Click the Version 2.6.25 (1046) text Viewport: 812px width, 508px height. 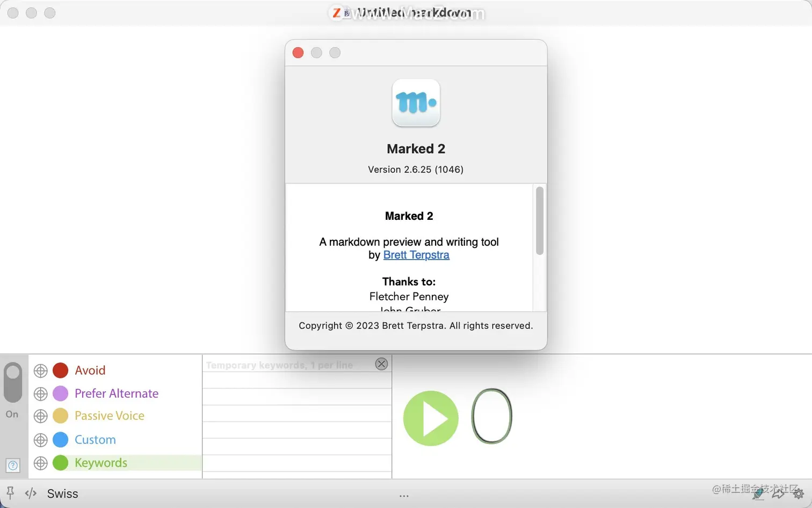pyautogui.click(x=416, y=169)
